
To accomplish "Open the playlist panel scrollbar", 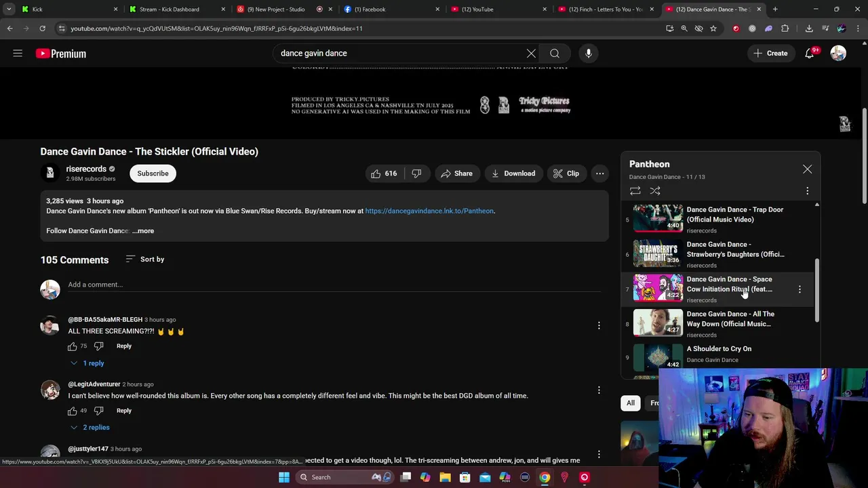I will tap(817, 290).
